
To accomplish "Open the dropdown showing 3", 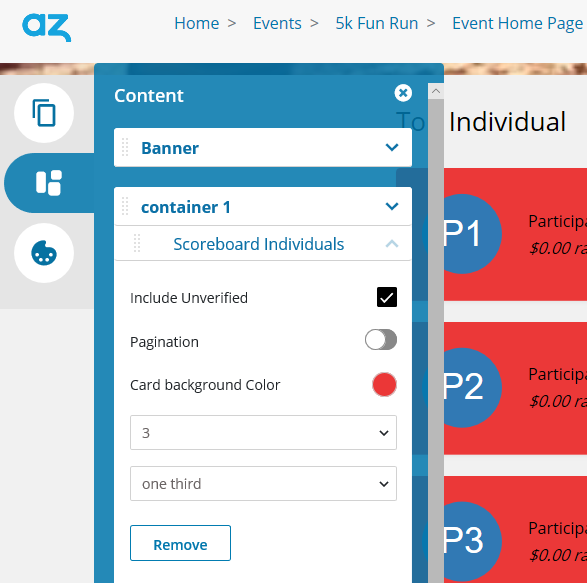I will (263, 432).
